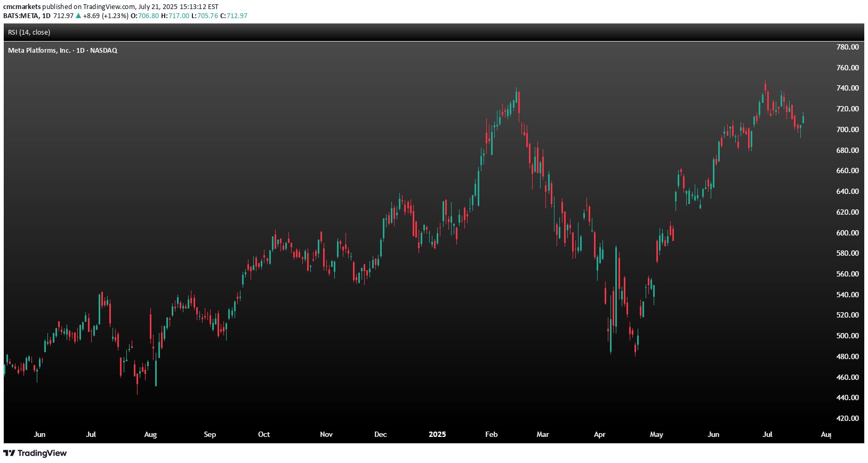Click the high price H:717.00
Image resolution: width=868 pixels, height=463 pixels.
[175, 16]
